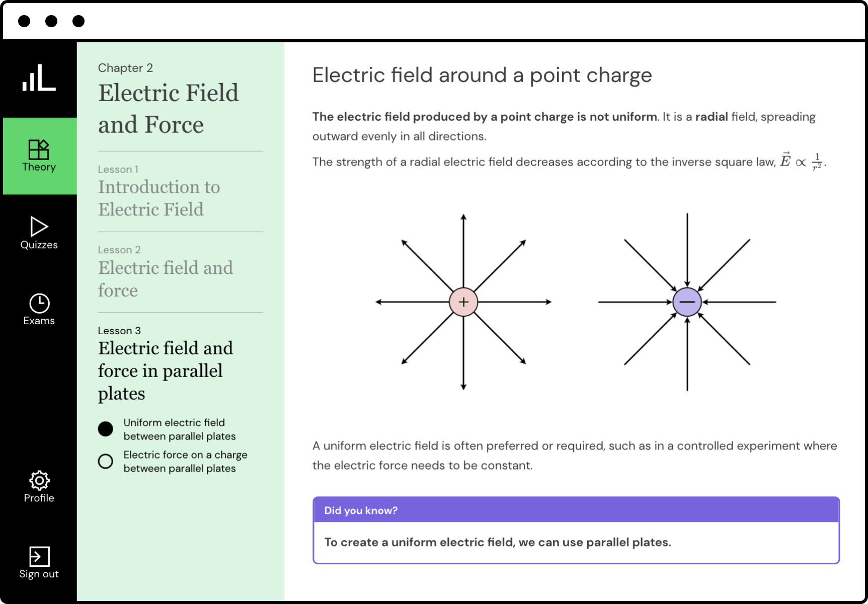Collapse Lesson 3 parallel plates heading

click(165, 370)
